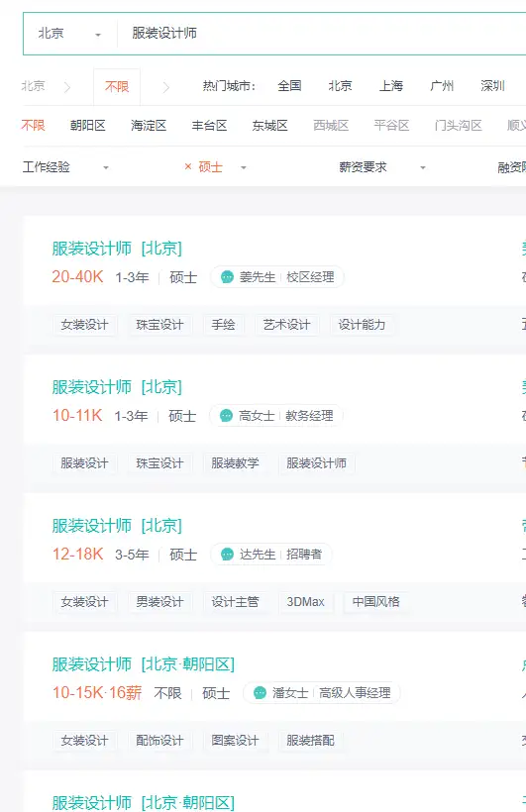
Task: Click 图案设计 tag in fourth job card
Action: coord(235,741)
